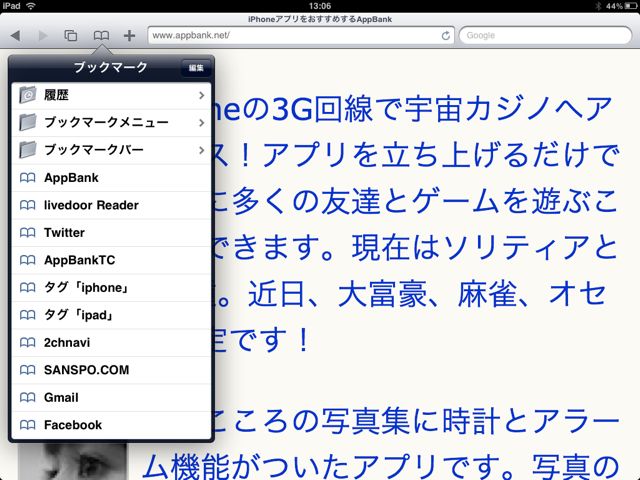Click the book icon beside 2chnavi
Image resolution: width=640 pixels, height=480 pixels.
coord(27,342)
